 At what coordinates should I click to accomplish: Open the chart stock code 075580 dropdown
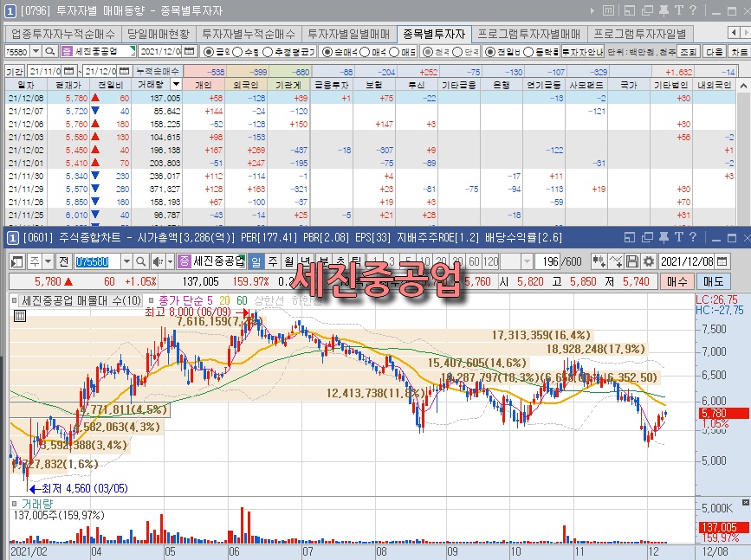point(126,261)
